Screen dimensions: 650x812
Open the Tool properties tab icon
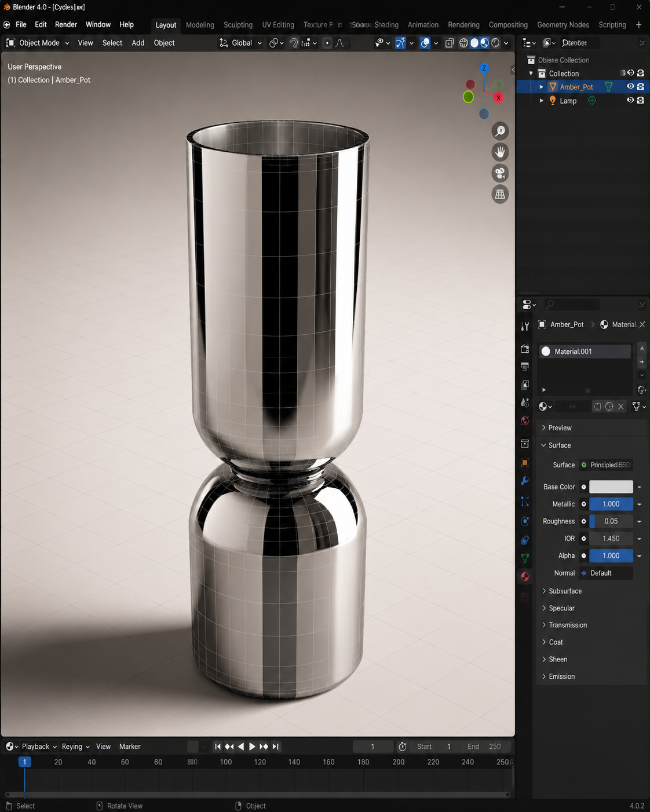525,327
